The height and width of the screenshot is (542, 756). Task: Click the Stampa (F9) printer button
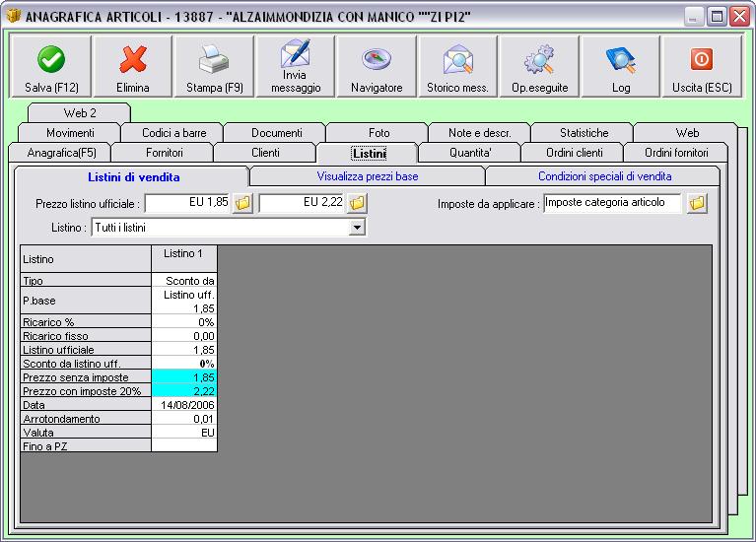(214, 66)
